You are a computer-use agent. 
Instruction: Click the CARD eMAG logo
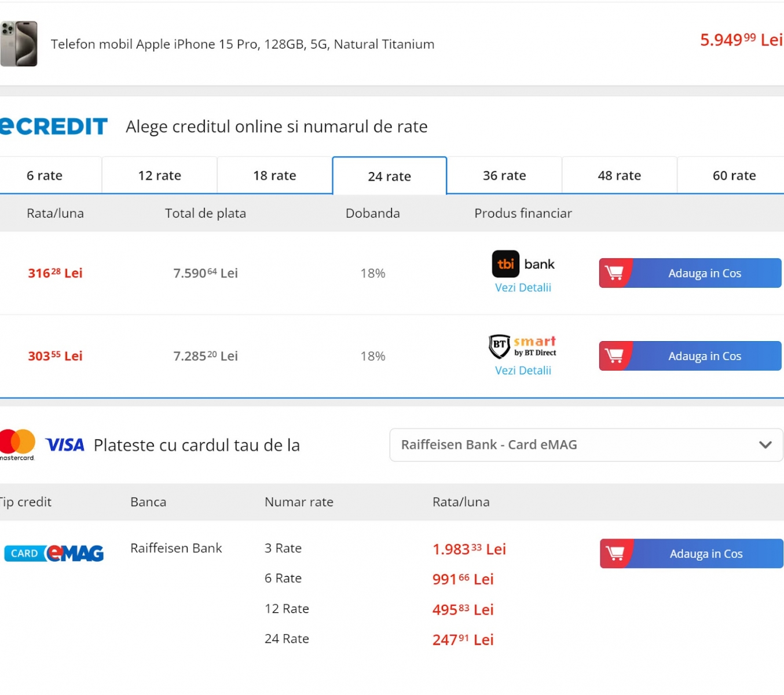coord(54,554)
